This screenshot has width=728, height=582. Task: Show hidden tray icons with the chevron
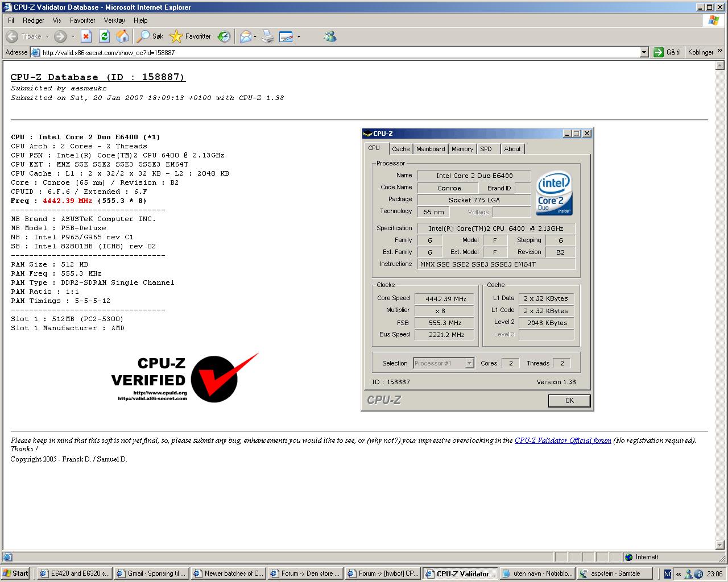point(679,573)
